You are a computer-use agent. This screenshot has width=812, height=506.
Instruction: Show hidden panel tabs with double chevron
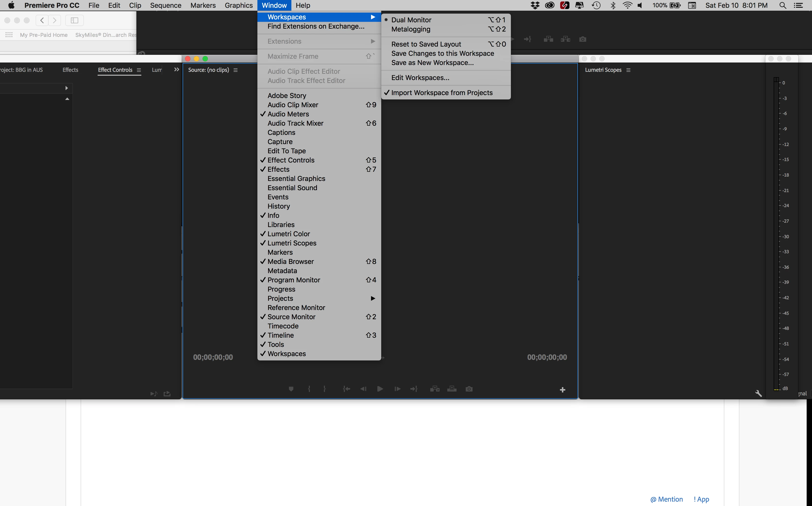(177, 70)
